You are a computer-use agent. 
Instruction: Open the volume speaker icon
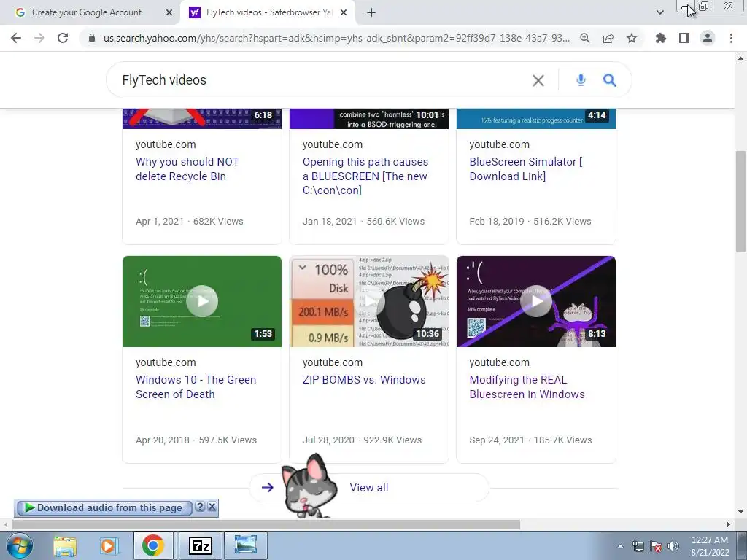tap(673, 546)
